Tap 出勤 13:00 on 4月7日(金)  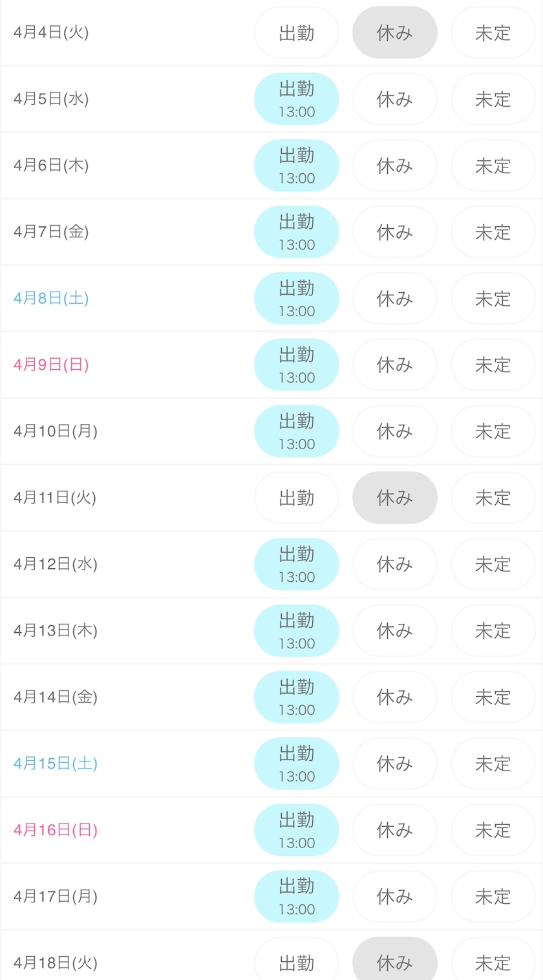tap(297, 232)
